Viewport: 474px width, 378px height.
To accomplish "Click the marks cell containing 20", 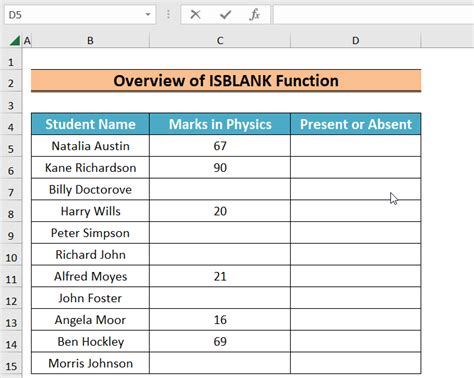I will coord(220,211).
